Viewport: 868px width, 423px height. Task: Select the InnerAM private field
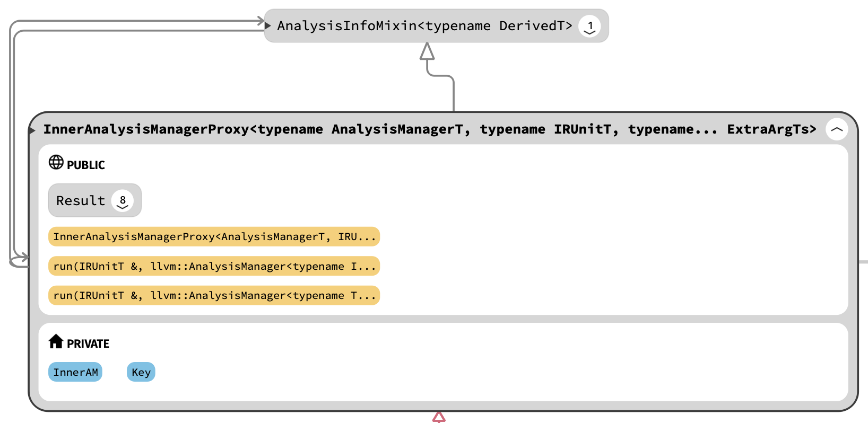point(75,372)
